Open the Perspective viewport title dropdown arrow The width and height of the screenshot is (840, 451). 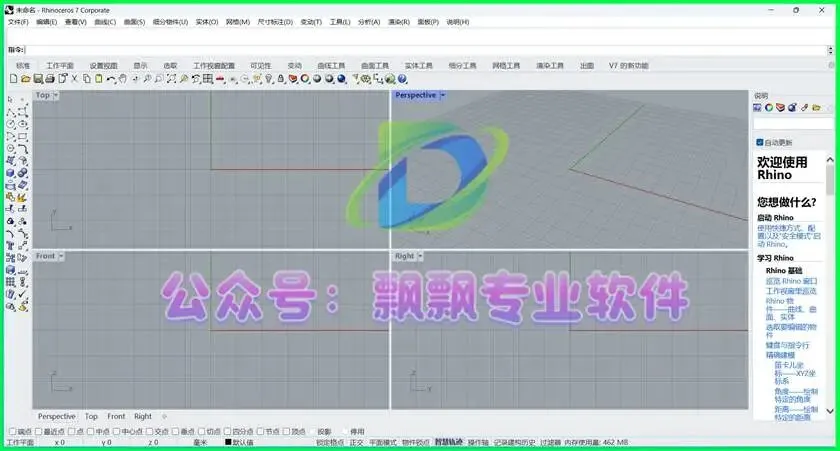[442, 95]
